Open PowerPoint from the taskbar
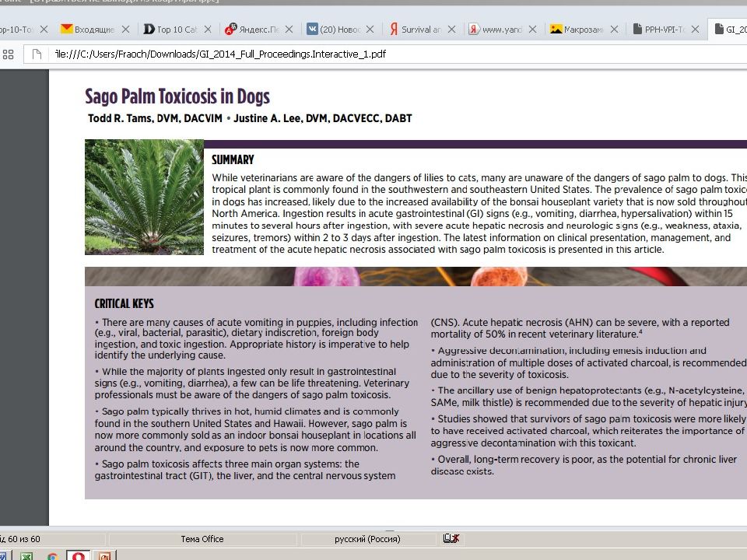Screen dimensions: 747x560 pyautogui.click(x=104, y=555)
